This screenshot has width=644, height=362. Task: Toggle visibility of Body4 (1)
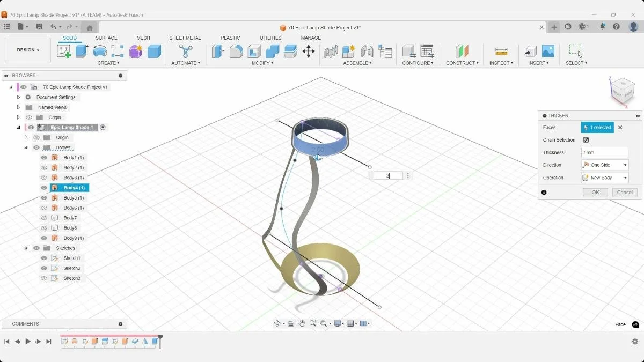pyautogui.click(x=44, y=188)
